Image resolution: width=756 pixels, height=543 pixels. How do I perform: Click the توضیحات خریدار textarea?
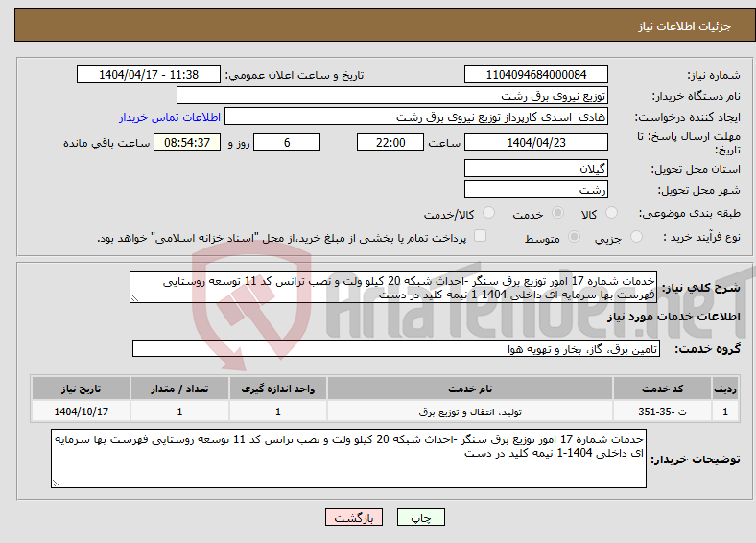tap(348, 459)
